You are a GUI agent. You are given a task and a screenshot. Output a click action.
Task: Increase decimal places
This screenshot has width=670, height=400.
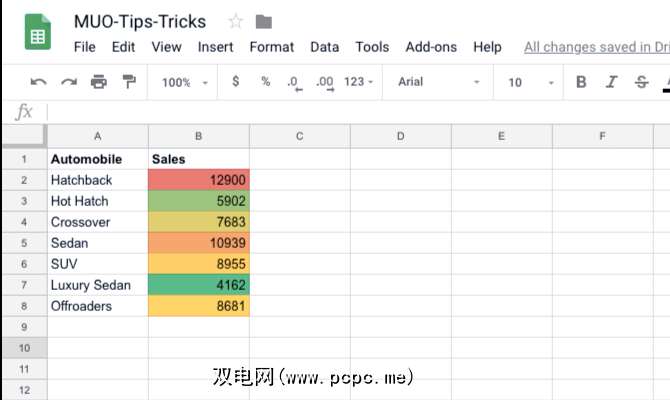(x=324, y=82)
